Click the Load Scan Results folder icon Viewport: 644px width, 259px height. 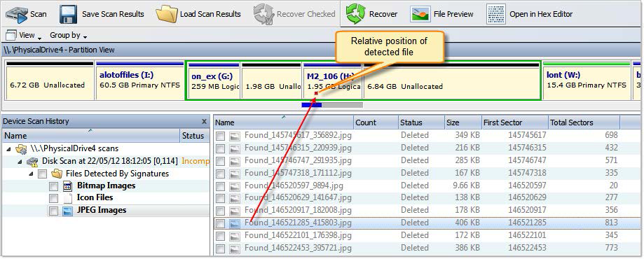[166, 14]
